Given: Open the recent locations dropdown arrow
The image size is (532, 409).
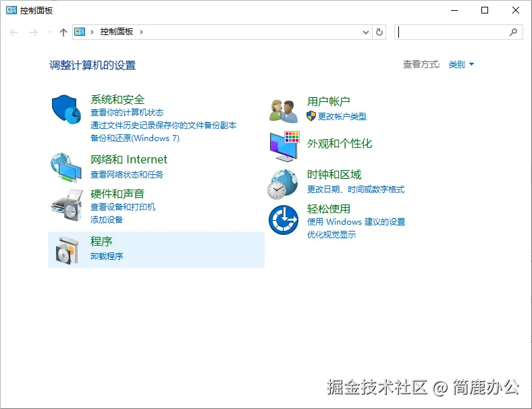Looking at the screenshot, I should click(49, 32).
